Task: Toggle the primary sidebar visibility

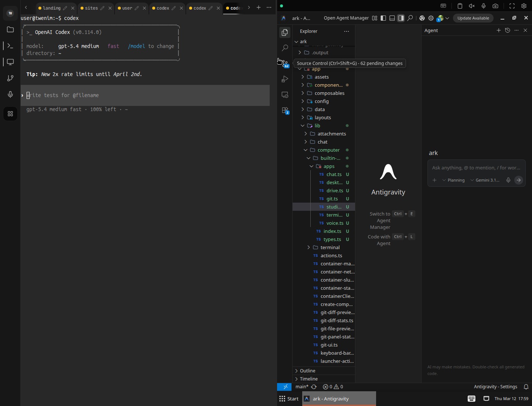Action: [x=383, y=18]
